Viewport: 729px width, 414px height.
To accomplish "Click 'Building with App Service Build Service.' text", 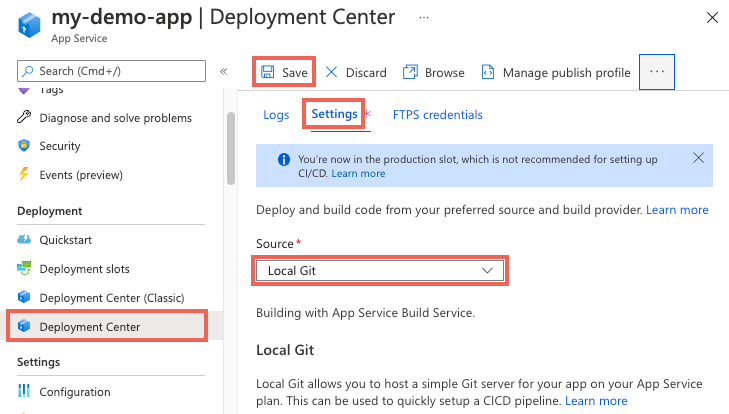I will coord(365,313).
